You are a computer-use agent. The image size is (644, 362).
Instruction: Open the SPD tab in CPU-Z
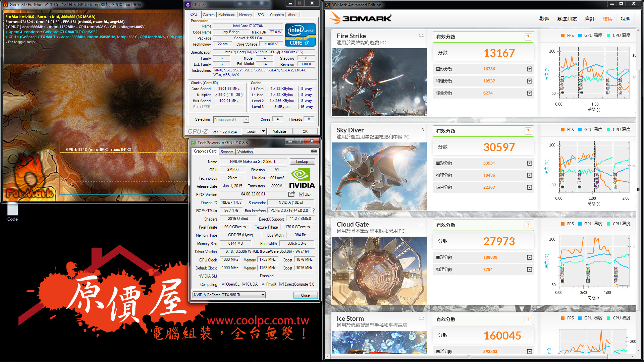tap(261, 15)
